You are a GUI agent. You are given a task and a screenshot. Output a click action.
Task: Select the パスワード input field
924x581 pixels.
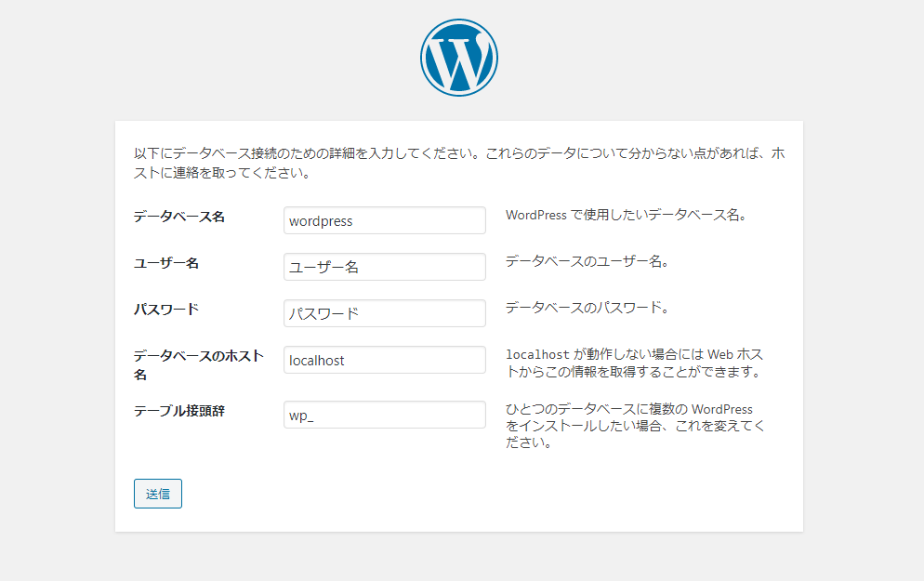tap(385, 313)
